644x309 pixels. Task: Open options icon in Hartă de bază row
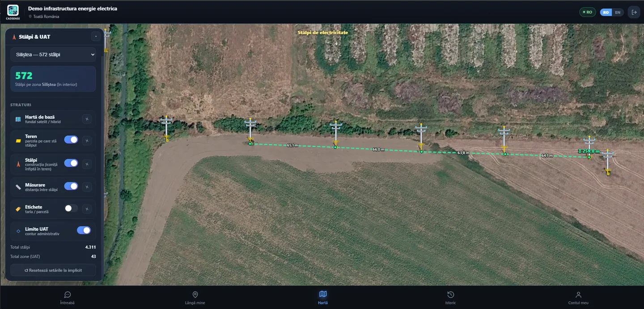[x=87, y=119]
